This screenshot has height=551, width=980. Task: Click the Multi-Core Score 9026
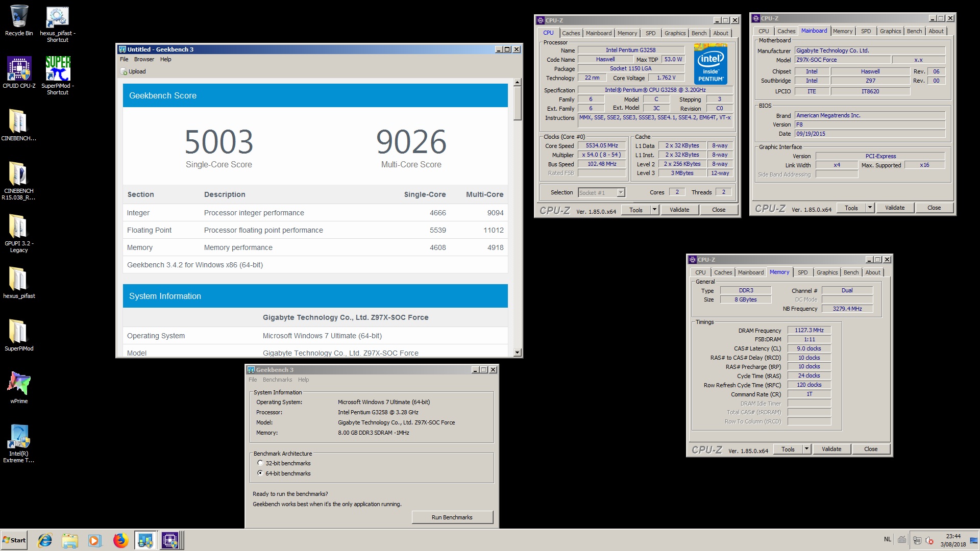[411, 142]
